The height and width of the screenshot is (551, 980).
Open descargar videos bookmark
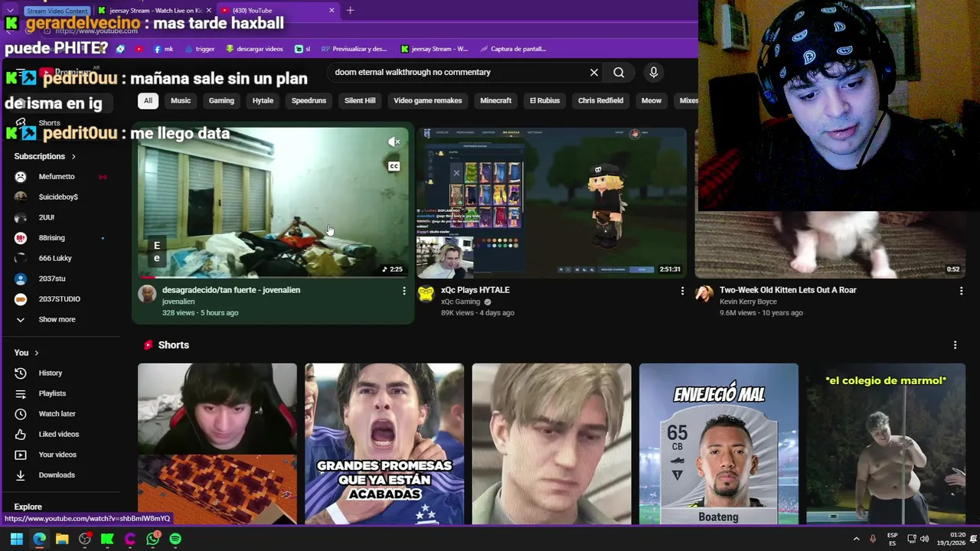pos(254,49)
